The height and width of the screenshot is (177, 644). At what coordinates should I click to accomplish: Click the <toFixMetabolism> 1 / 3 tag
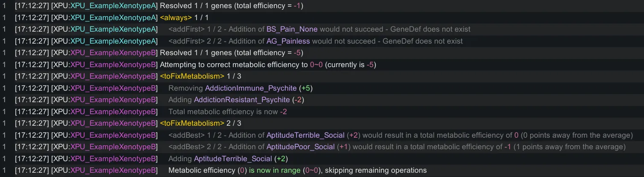pos(192,77)
